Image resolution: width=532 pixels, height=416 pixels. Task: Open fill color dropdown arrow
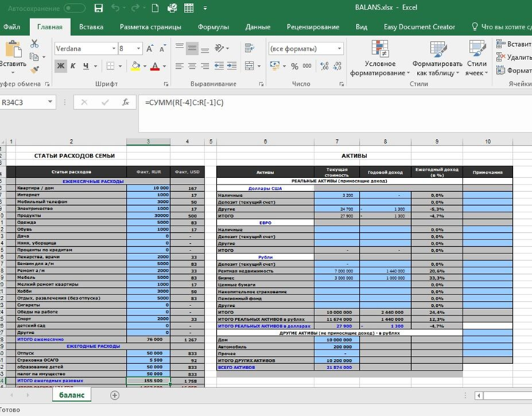(x=145, y=66)
